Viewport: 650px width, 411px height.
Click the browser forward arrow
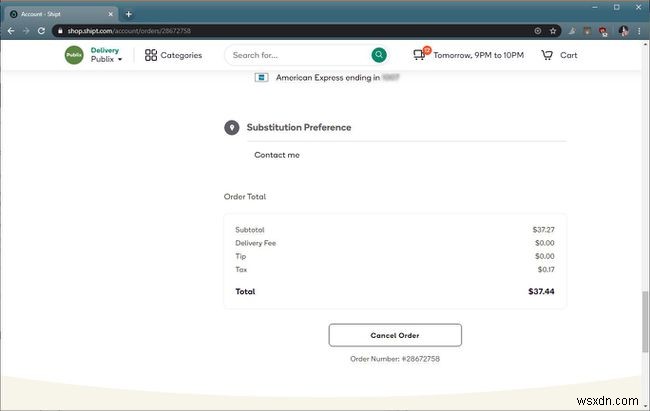[x=26, y=31]
